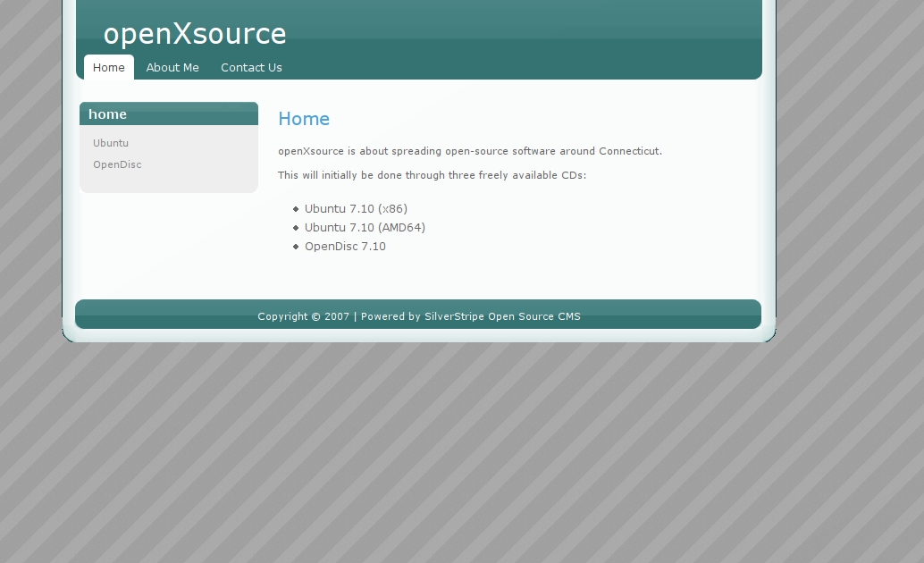The height and width of the screenshot is (563, 924).
Task: Open the Ubuntu sidebar link
Action: [x=111, y=143]
